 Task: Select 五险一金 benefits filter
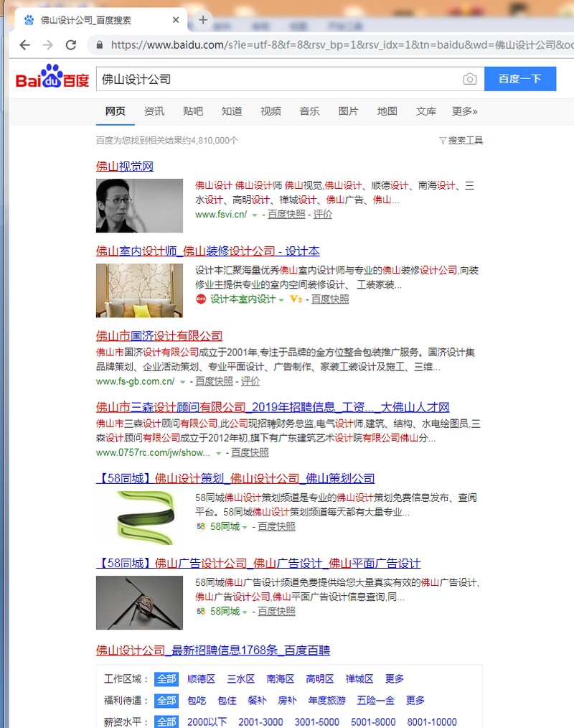click(x=375, y=700)
